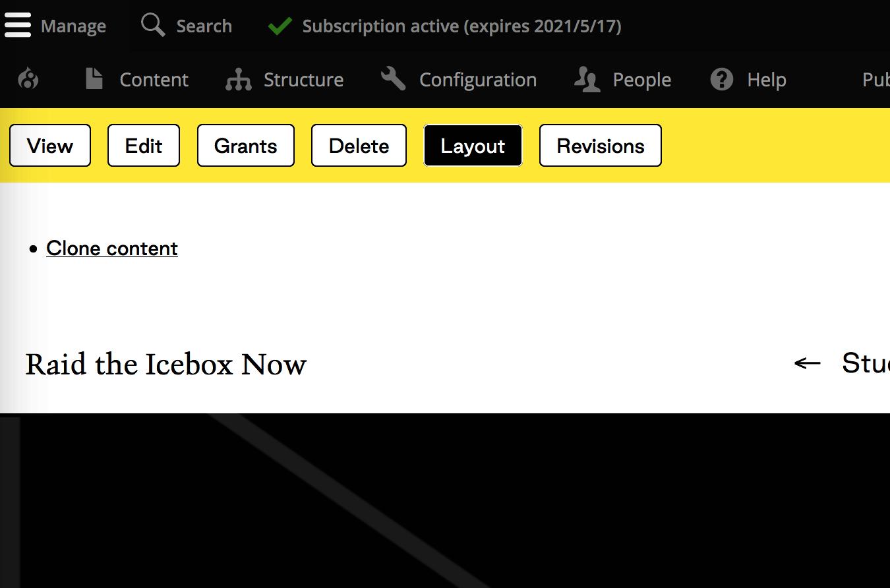890x588 pixels.
Task: Click the magnifying glass Search icon
Action: click(x=153, y=26)
